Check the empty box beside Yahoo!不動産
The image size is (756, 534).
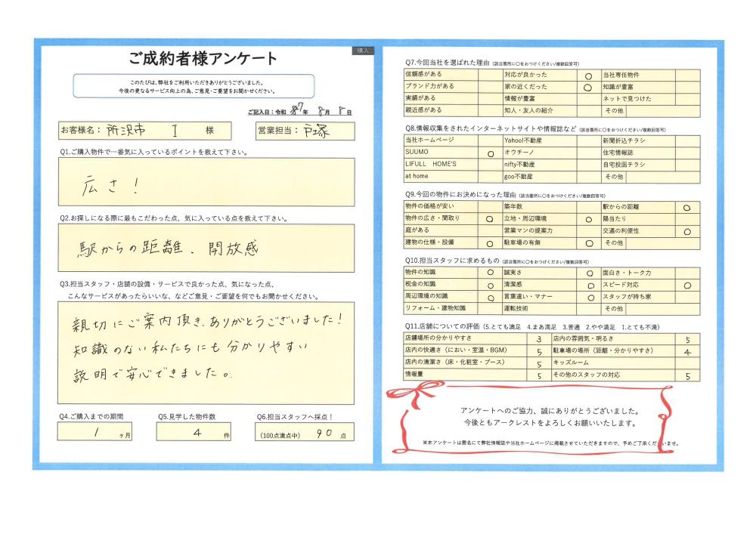coord(588,140)
